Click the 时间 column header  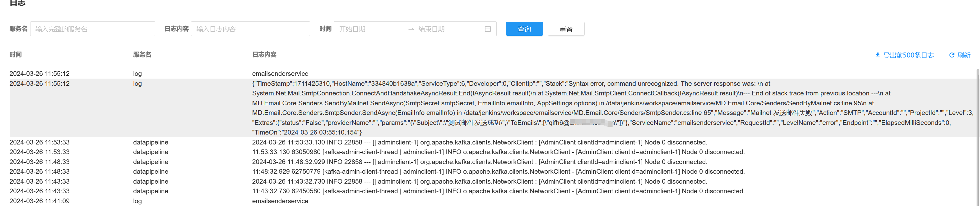pos(16,55)
